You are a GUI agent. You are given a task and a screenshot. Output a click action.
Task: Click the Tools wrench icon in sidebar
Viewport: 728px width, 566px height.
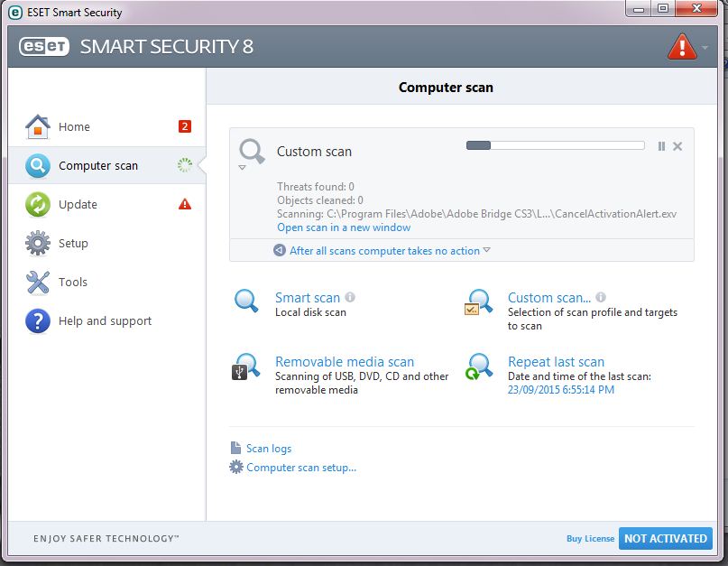(x=37, y=282)
